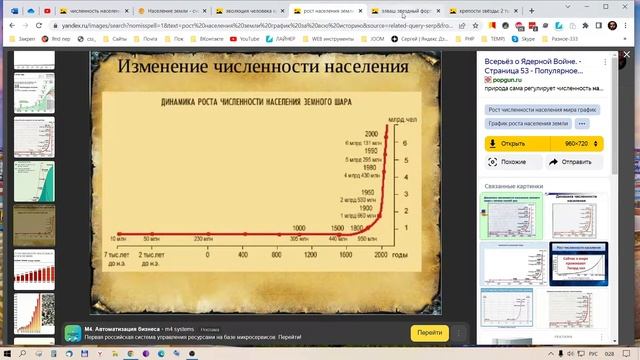Open Windows taskbar search

[22, 353]
